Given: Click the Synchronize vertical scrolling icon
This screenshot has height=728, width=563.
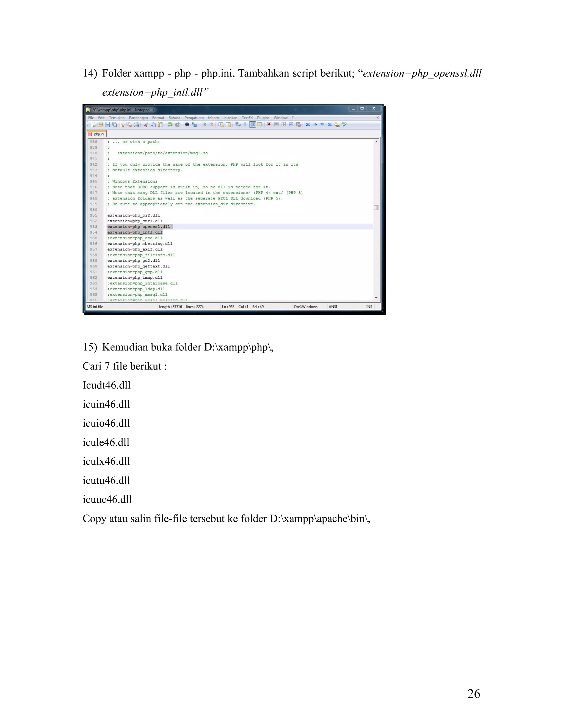Looking at the screenshot, I should click(x=221, y=125).
